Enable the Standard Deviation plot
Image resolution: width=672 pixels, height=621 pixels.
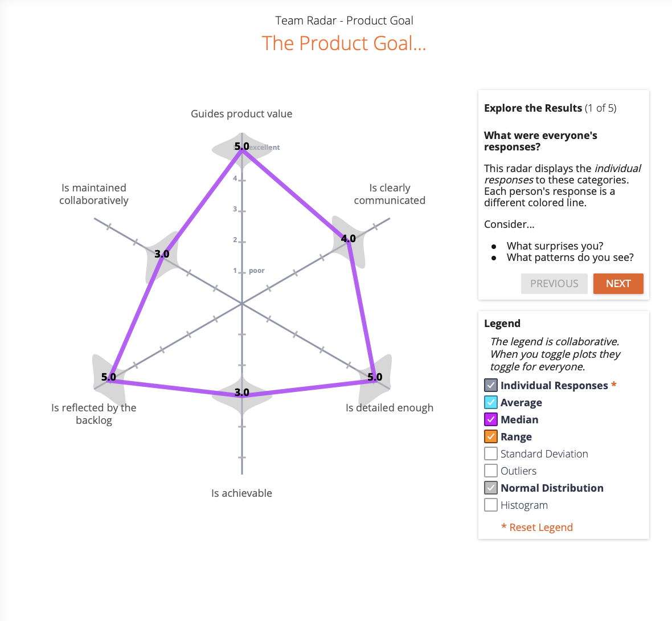[x=490, y=454]
